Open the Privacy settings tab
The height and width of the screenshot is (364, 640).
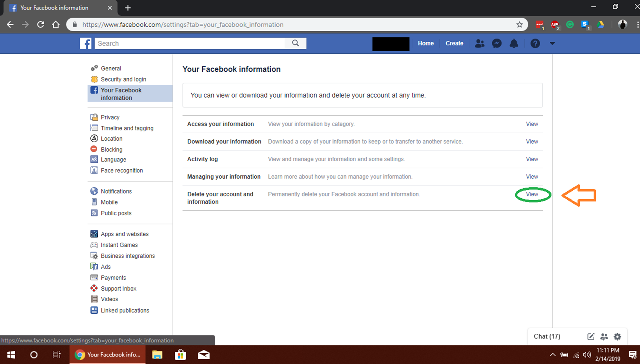(110, 117)
